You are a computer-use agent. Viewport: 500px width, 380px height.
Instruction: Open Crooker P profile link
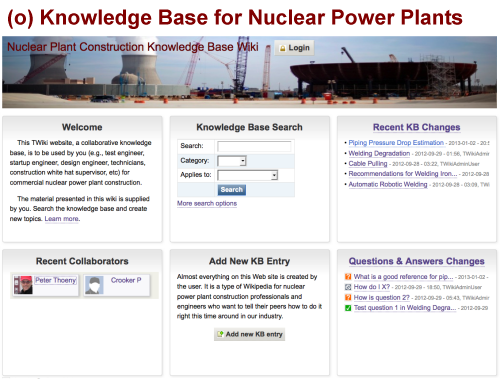(x=126, y=280)
